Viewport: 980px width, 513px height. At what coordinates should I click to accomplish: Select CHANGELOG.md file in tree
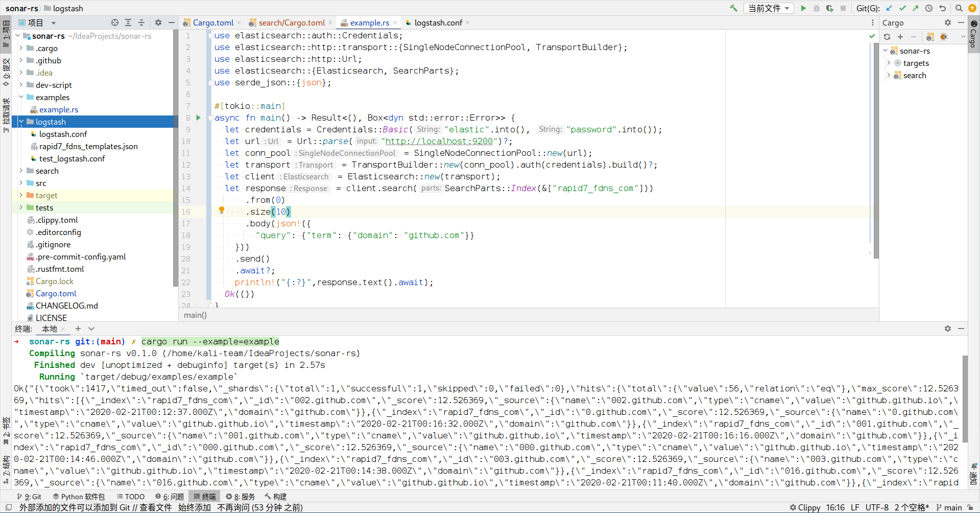coord(67,306)
